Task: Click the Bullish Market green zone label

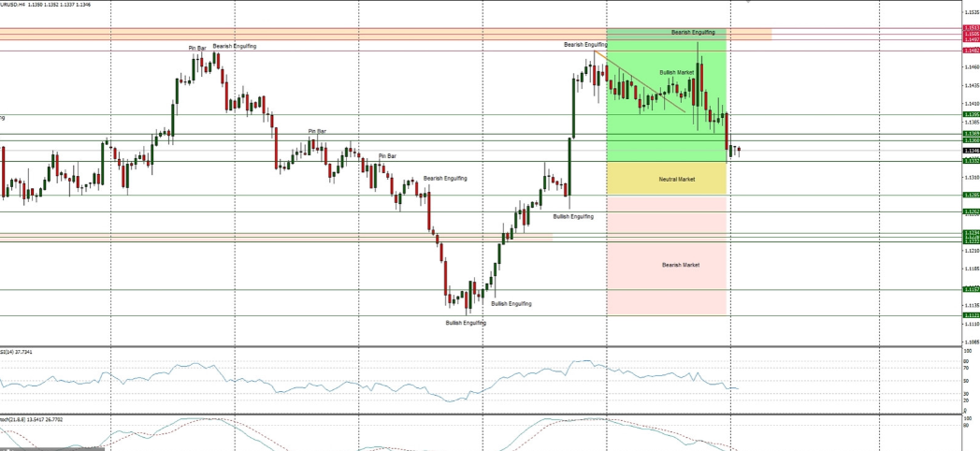Action: pos(677,72)
